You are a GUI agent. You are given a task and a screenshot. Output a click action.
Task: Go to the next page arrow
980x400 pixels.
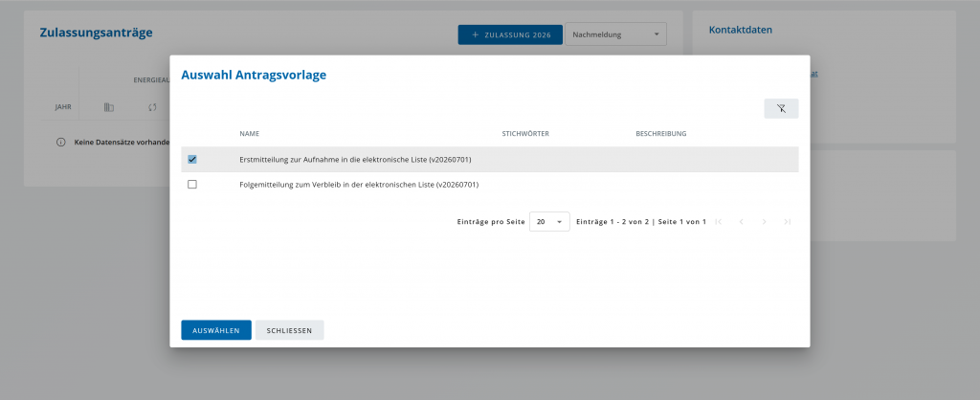(x=764, y=222)
